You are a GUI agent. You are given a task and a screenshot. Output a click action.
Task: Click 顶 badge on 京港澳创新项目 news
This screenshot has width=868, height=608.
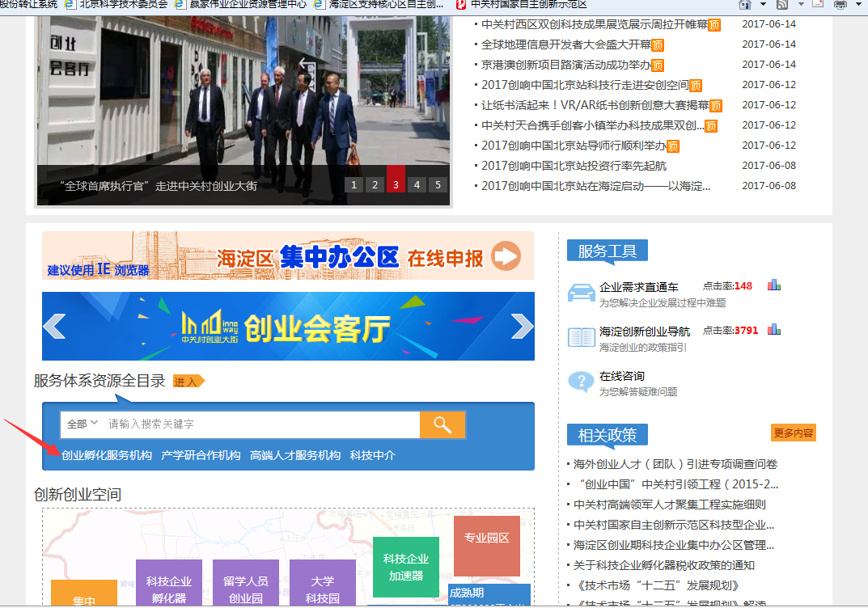tap(658, 65)
